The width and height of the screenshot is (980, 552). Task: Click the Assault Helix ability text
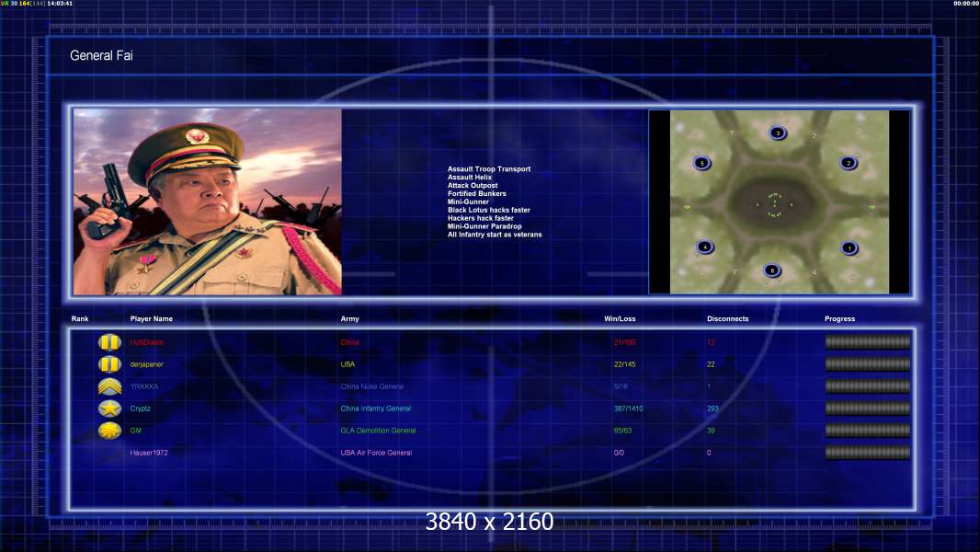[470, 177]
